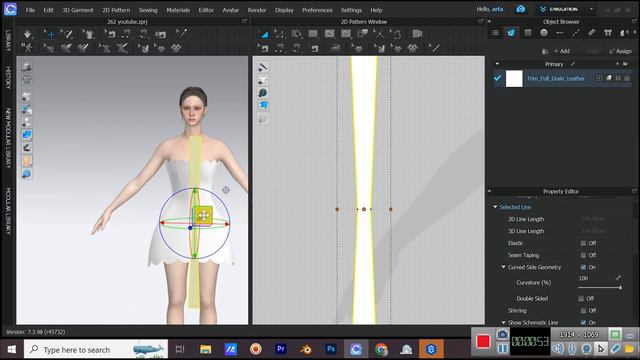Select the center point on the 2D pattern

tap(364, 209)
